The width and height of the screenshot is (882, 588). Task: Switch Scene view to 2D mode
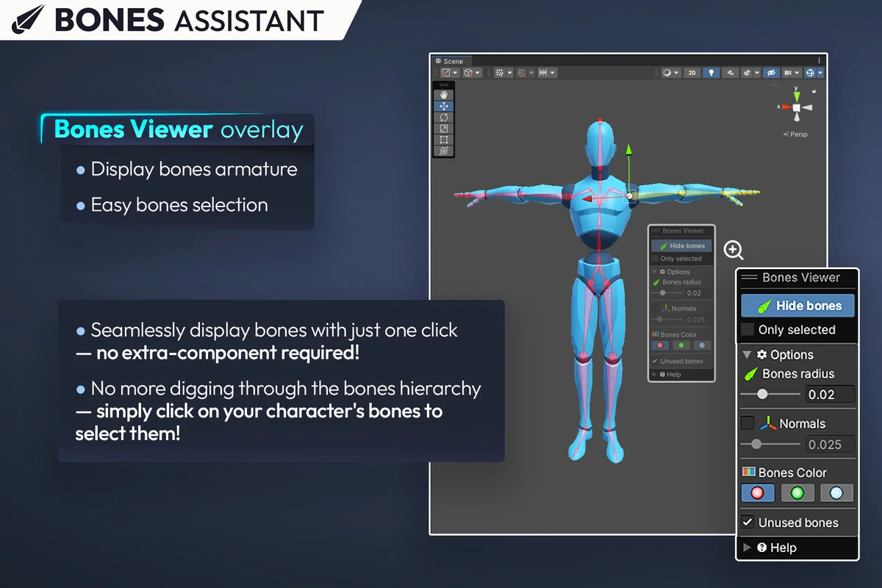[x=693, y=72]
